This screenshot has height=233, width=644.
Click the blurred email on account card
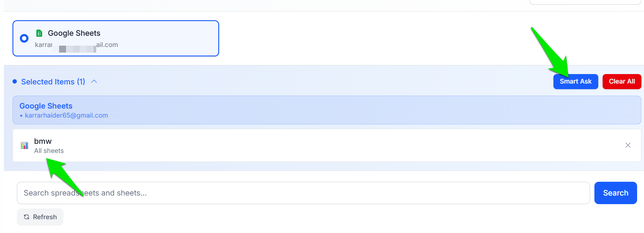(x=76, y=45)
